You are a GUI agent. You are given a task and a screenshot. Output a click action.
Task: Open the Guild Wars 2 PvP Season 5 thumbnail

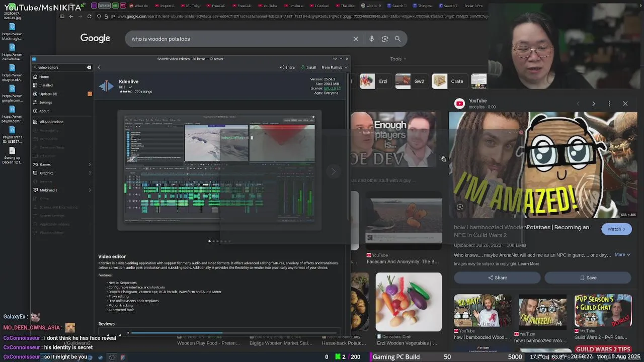(x=603, y=311)
